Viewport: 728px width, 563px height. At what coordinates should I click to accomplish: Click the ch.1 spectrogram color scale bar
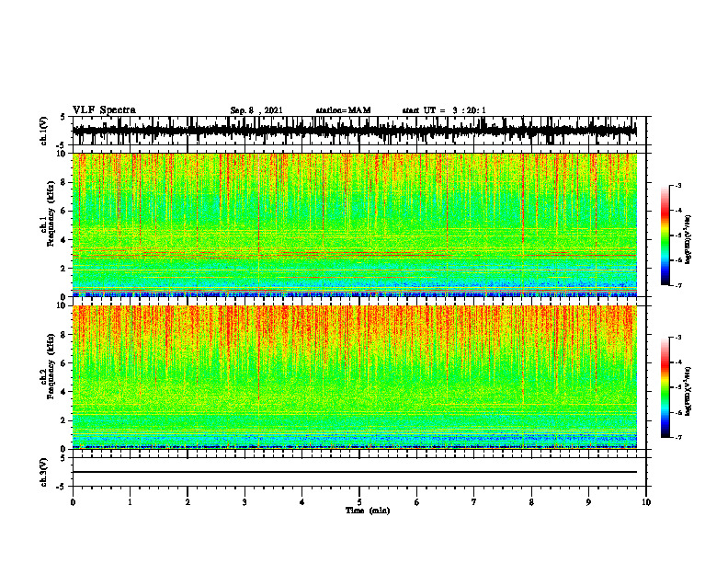[665, 236]
